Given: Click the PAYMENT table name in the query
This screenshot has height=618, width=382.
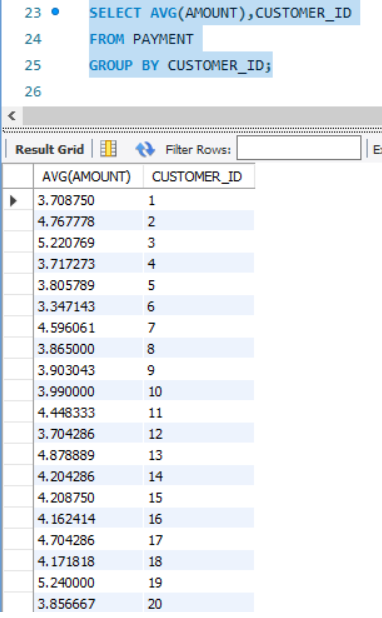Looking at the screenshot, I should point(163,39).
